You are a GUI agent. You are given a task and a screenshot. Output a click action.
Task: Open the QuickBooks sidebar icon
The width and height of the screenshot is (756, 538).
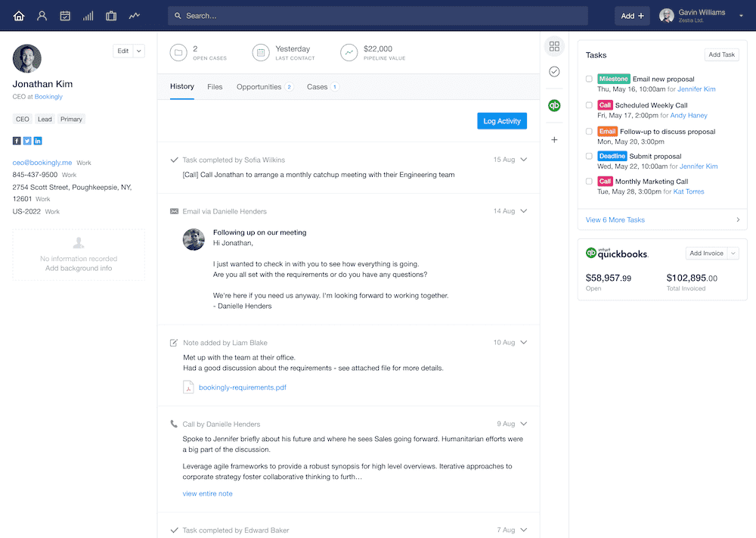pos(554,105)
